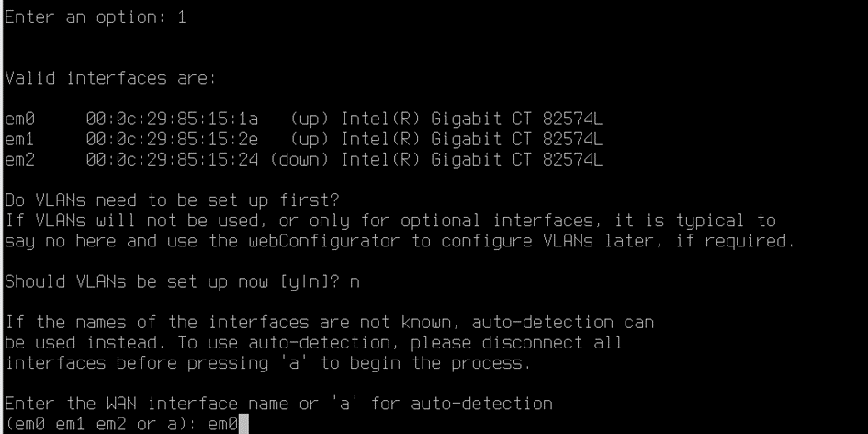Click the (up) status of em0
The width and height of the screenshot is (868, 434).
point(310,120)
